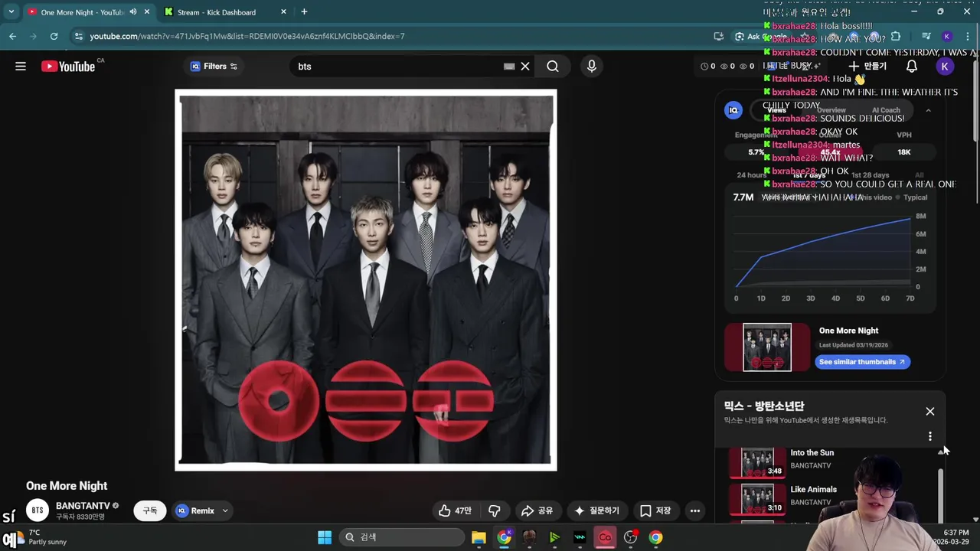Open the tab search dropdown arrow
The height and width of the screenshot is (551, 980).
[11, 12]
